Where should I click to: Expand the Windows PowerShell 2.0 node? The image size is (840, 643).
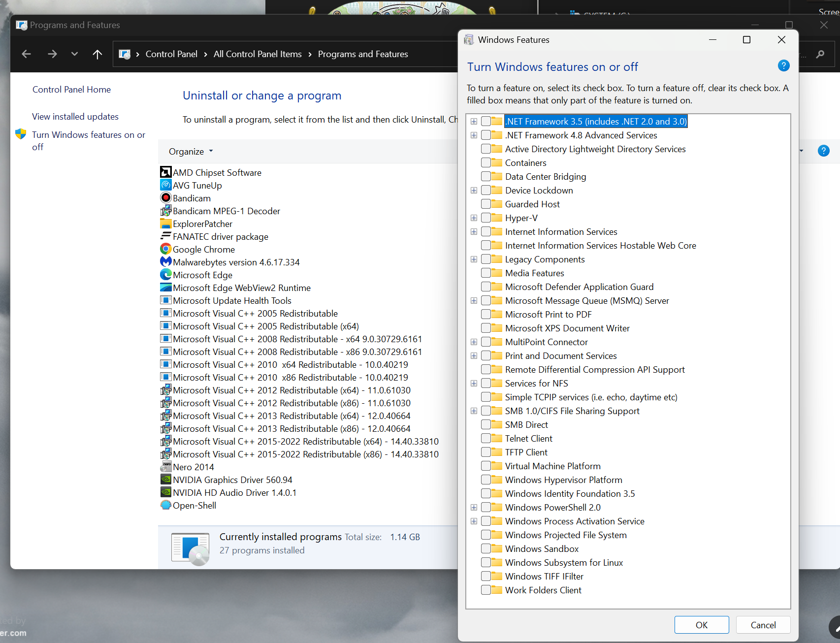coord(474,507)
